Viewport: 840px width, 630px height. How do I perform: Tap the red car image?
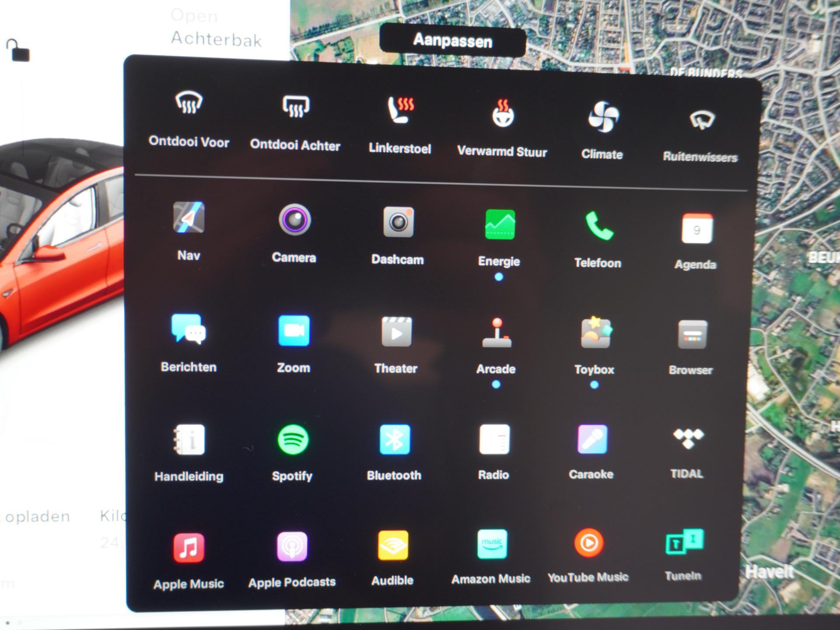coord(61,245)
